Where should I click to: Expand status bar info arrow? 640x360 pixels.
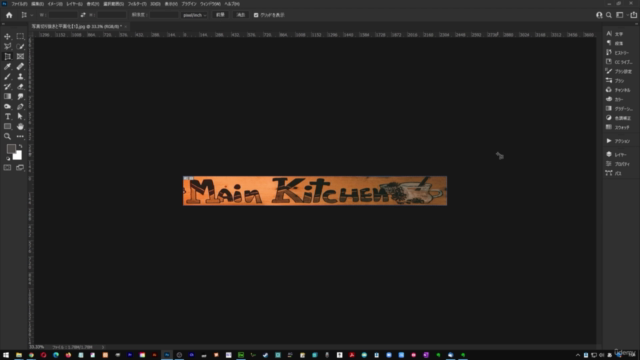point(103,347)
